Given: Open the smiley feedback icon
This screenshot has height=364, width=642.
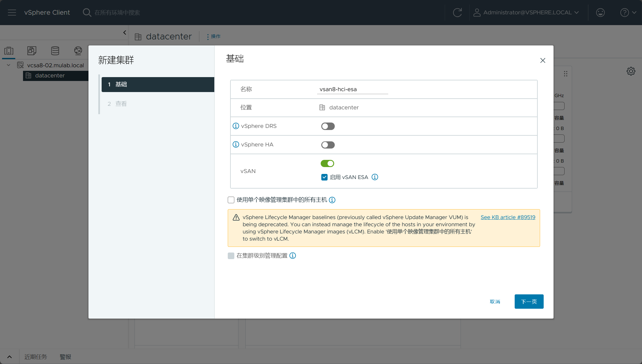Looking at the screenshot, I should pyautogui.click(x=600, y=13).
